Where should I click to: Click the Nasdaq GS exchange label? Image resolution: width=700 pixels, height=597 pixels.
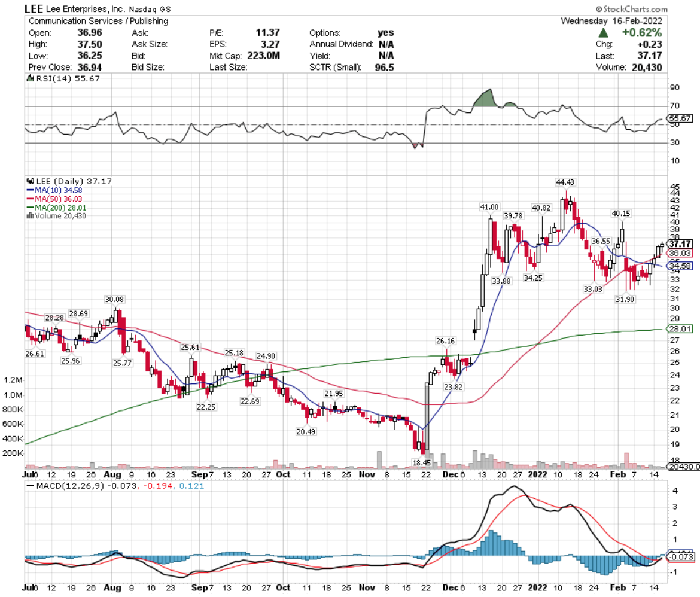tap(150, 10)
